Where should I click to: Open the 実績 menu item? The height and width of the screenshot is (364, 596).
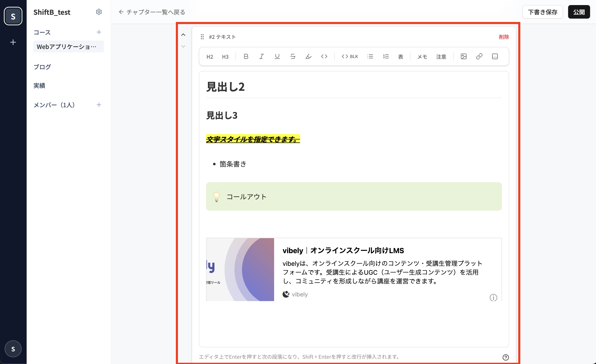[39, 86]
